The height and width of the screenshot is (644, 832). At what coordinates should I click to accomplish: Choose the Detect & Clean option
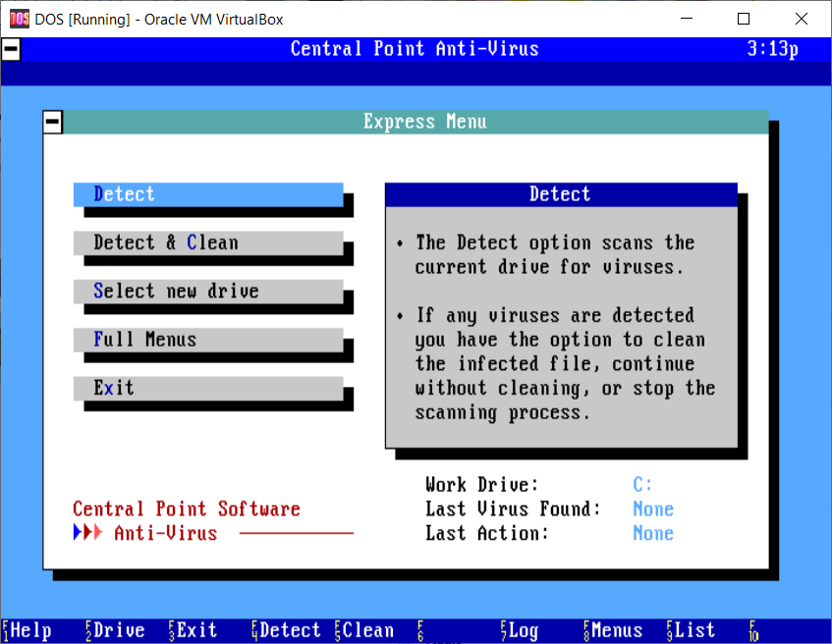point(208,242)
